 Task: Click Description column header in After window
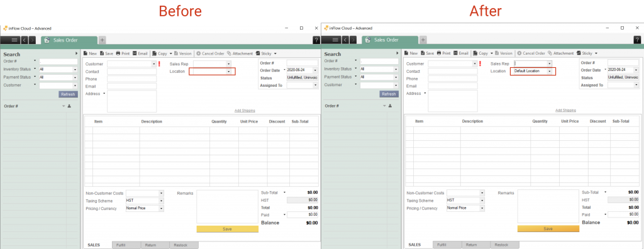(x=472, y=121)
